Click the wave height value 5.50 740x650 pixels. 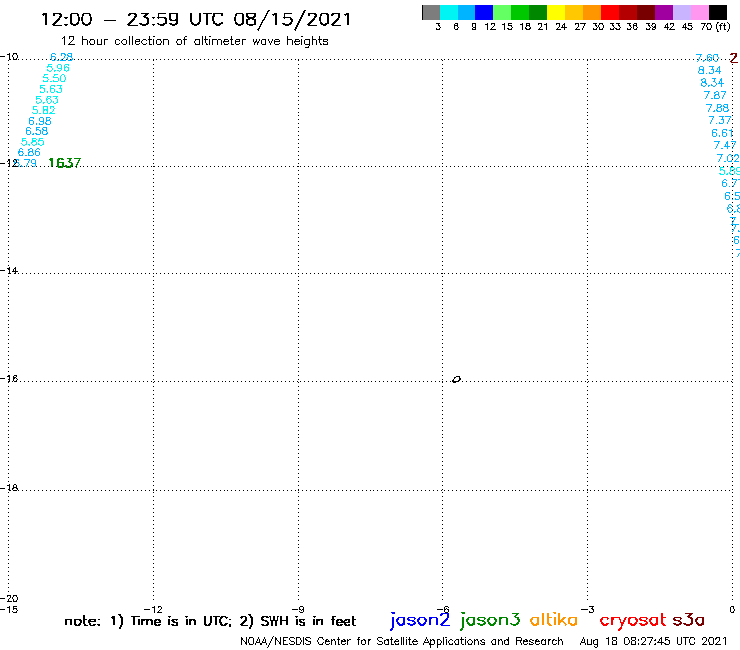point(54,78)
